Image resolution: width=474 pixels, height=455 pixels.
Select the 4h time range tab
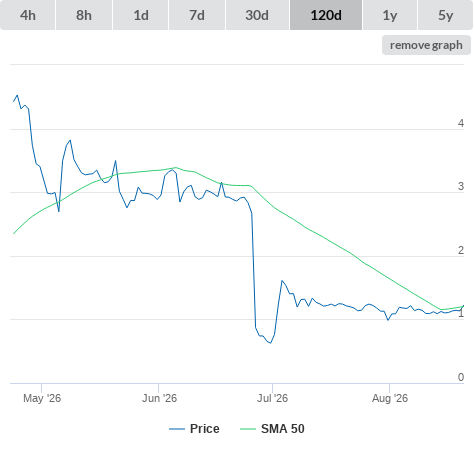coord(28,15)
